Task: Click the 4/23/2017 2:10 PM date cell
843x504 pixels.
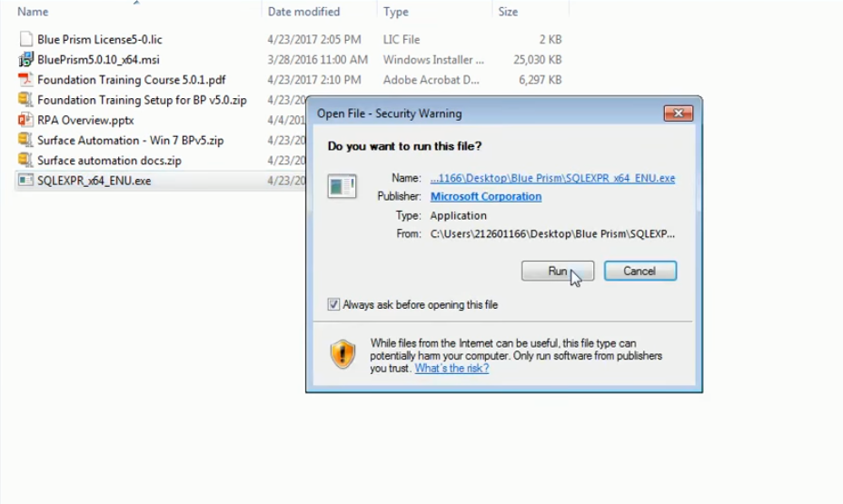Action: (314, 80)
